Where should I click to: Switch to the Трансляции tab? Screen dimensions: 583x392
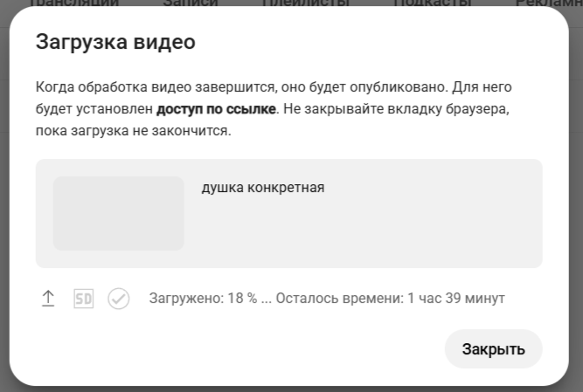click(74, 3)
